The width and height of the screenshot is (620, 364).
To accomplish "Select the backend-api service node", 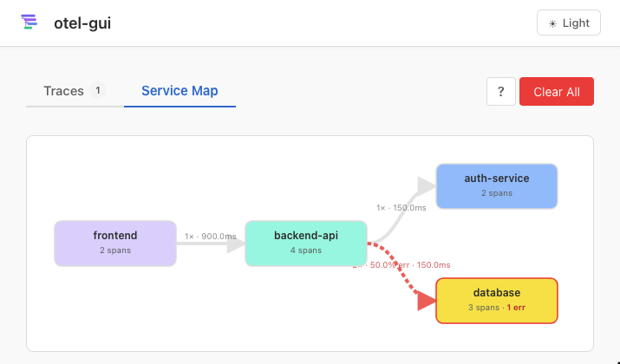I will [306, 244].
